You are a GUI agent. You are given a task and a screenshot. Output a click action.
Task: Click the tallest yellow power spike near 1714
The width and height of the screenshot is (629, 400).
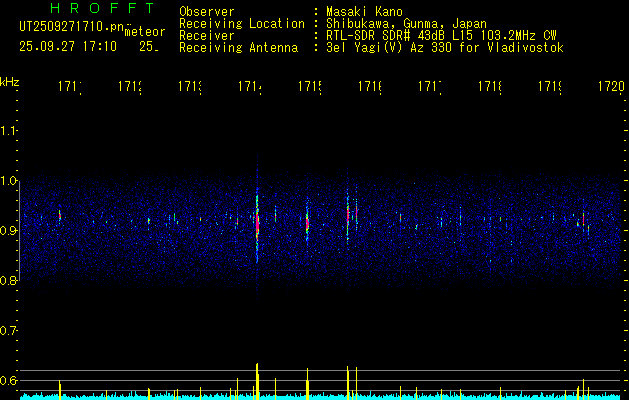point(257,381)
